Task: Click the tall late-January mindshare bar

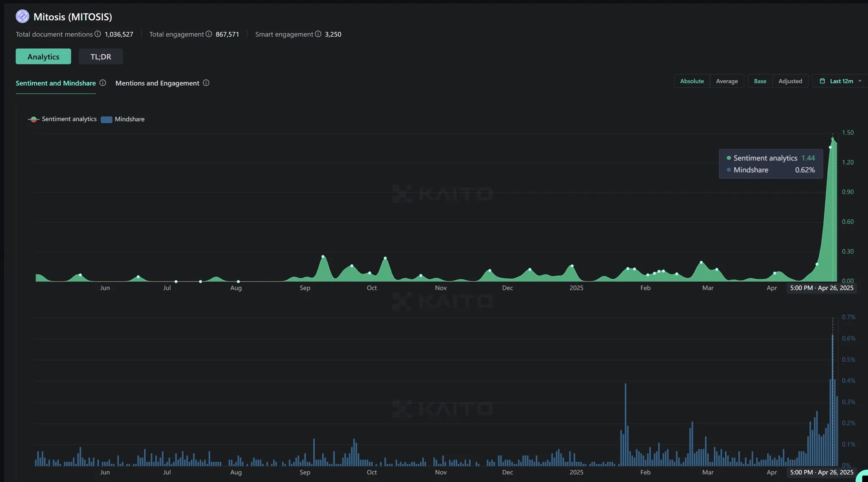Action: [626, 424]
